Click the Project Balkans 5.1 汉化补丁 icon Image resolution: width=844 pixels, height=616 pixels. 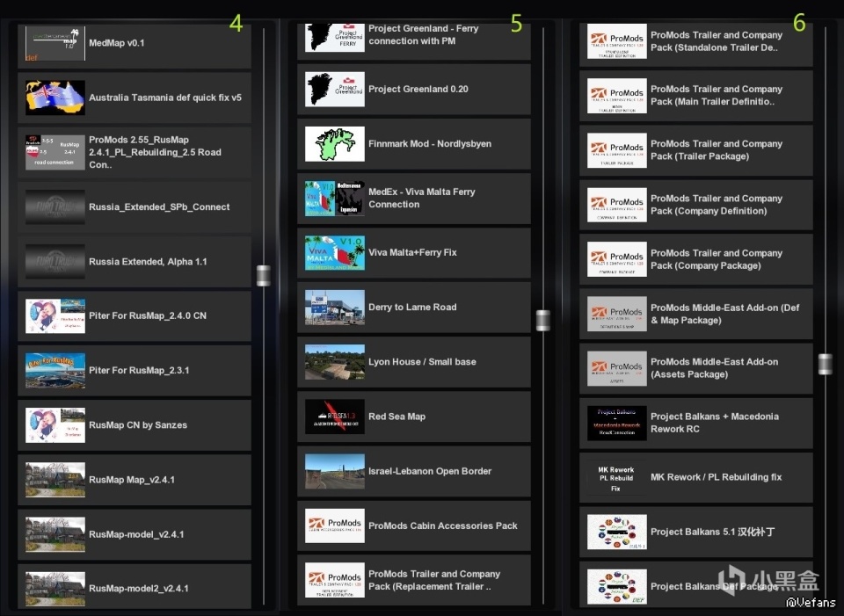617,533
